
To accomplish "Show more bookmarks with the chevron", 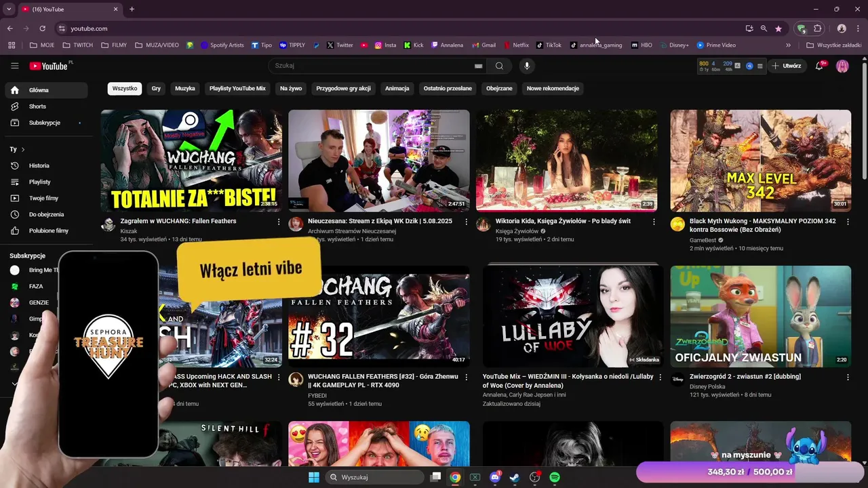I will [788, 45].
